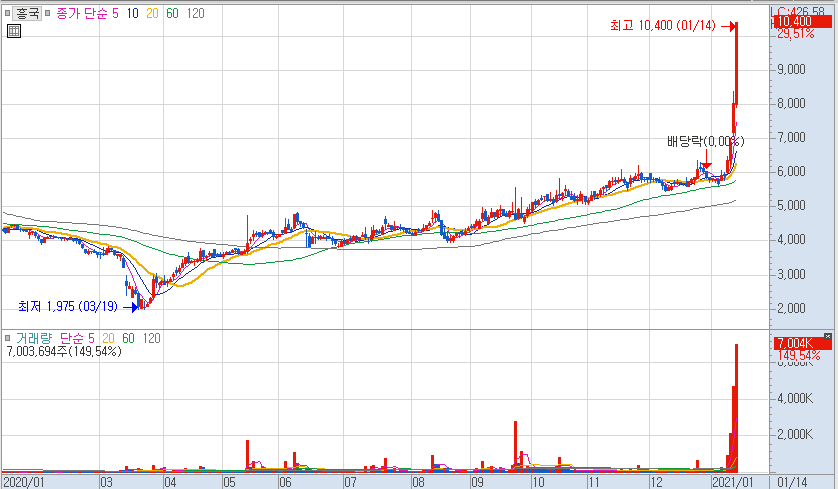Select the blue 10 moving average label in price legend
Screen dimensions: 838x489
(132, 13)
